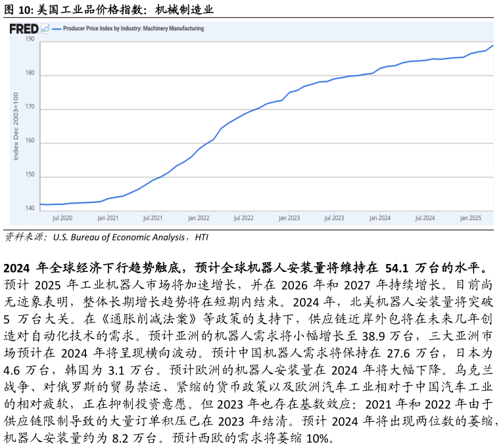This screenshot has height=448, width=501.
Task: Click the x-axis label 'Jan 2024'
Action: point(380,218)
